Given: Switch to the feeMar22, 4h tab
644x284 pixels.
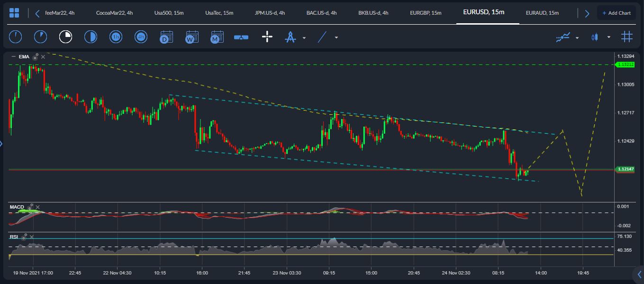Looking at the screenshot, I should pyautogui.click(x=60, y=13).
